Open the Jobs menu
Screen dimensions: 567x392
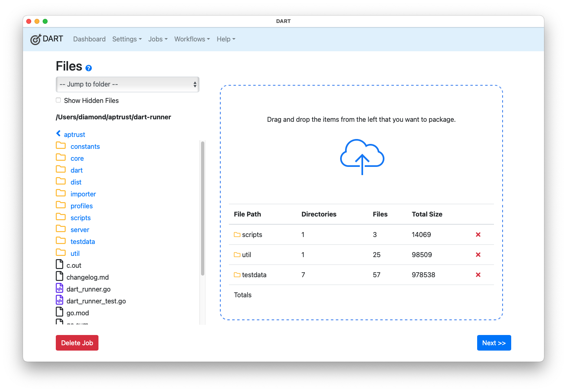[x=158, y=39]
